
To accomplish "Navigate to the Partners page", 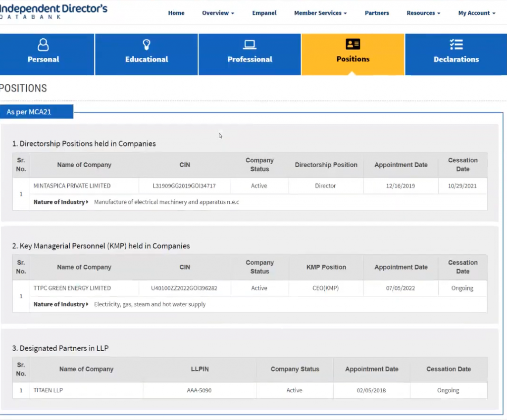I will point(377,13).
